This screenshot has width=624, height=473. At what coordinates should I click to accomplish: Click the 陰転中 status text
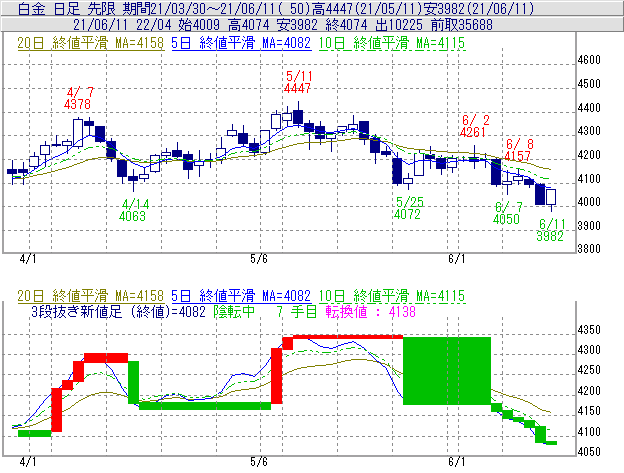tap(234, 311)
